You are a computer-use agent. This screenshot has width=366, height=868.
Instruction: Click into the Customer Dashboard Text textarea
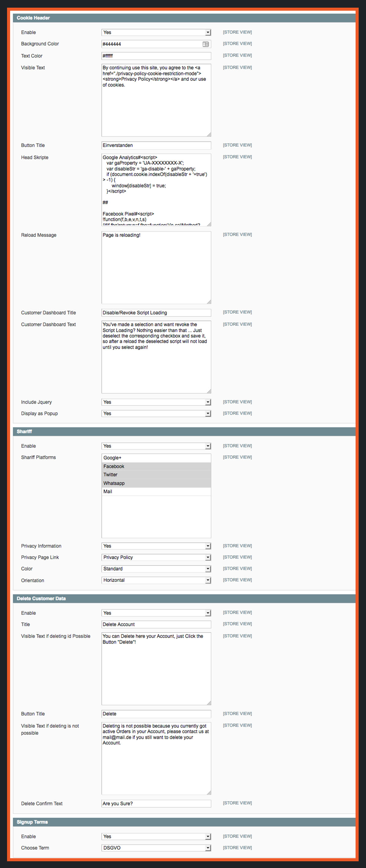pyautogui.click(x=156, y=357)
